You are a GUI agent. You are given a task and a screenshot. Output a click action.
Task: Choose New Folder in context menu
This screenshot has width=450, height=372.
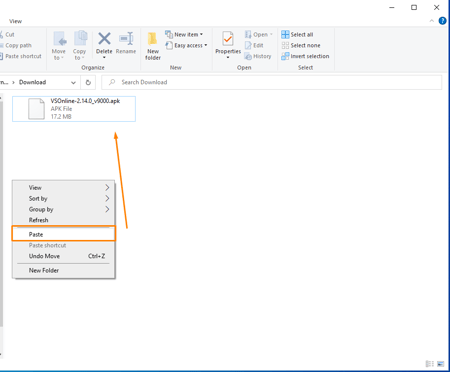tap(64, 270)
